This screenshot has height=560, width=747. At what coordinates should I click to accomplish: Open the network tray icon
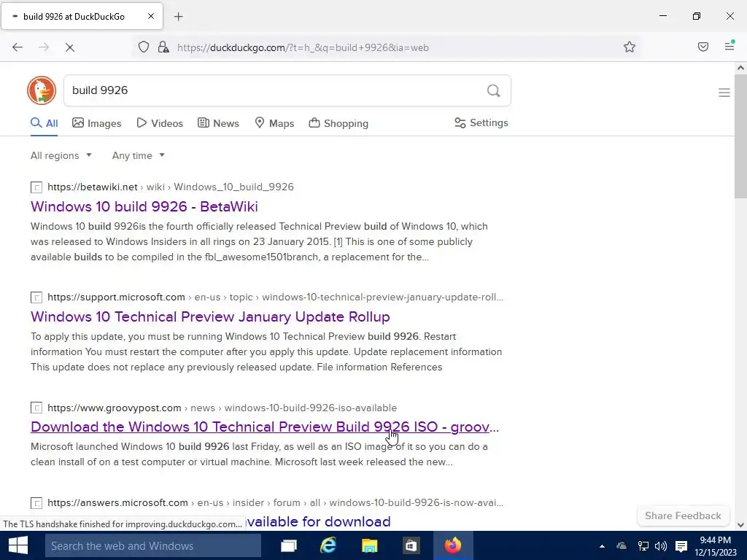[x=643, y=546]
